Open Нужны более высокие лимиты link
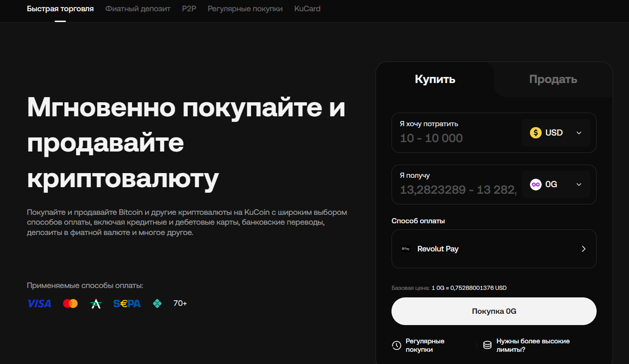The image size is (629, 364). (x=533, y=345)
